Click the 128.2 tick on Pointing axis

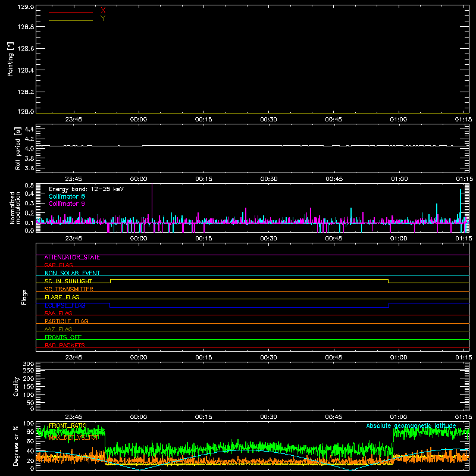click(26, 92)
